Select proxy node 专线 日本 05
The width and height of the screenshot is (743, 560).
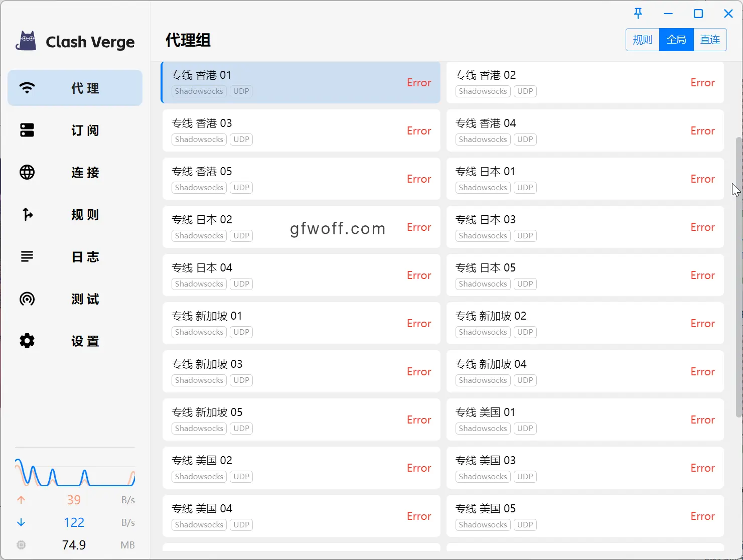[x=585, y=275]
